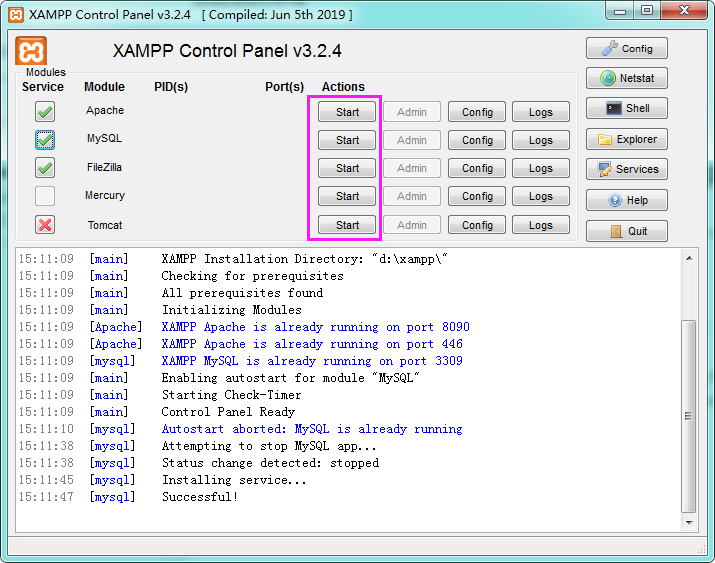
Task: Click log line 'Successful!'
Action: pos(200,497)
